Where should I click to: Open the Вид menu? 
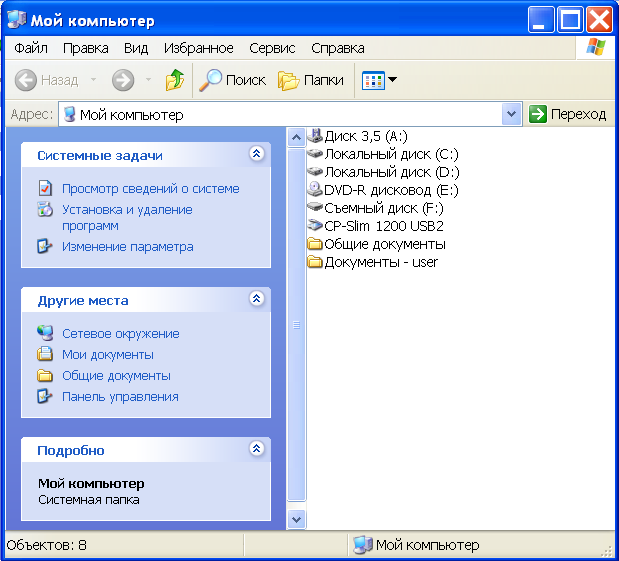tap(136, 48)
